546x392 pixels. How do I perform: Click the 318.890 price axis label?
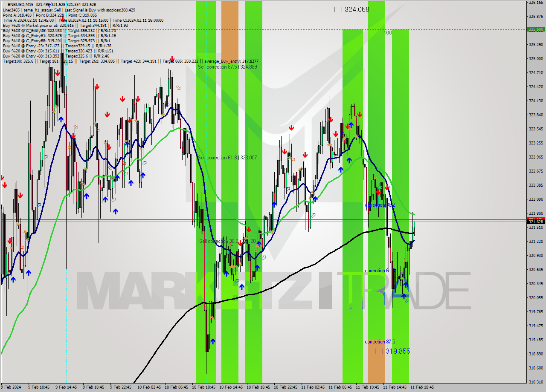coord(536,354)
